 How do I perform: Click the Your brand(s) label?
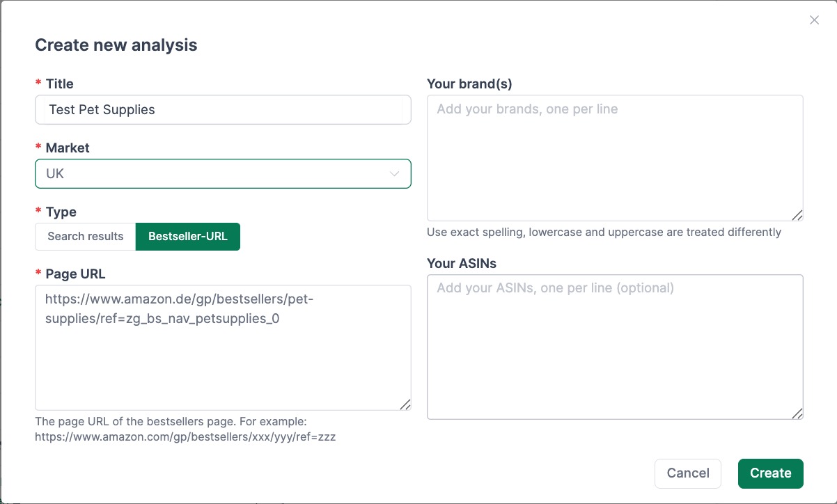coord(469,84)
